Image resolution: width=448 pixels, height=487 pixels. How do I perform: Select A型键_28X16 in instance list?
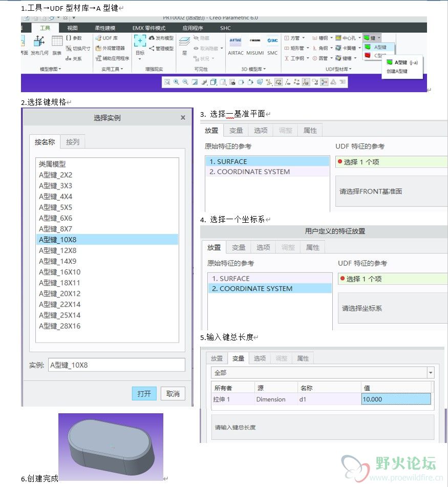click(107, 326)
